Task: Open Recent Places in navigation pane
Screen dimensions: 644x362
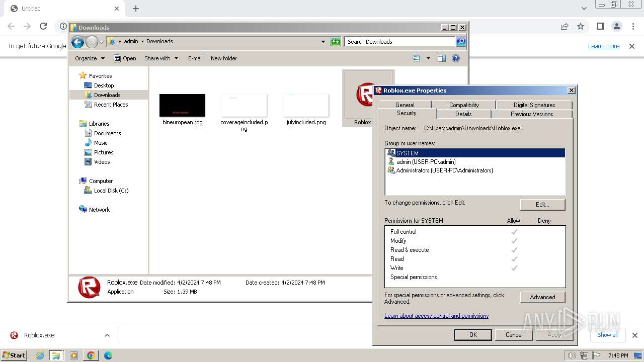Action: (111, 105)
